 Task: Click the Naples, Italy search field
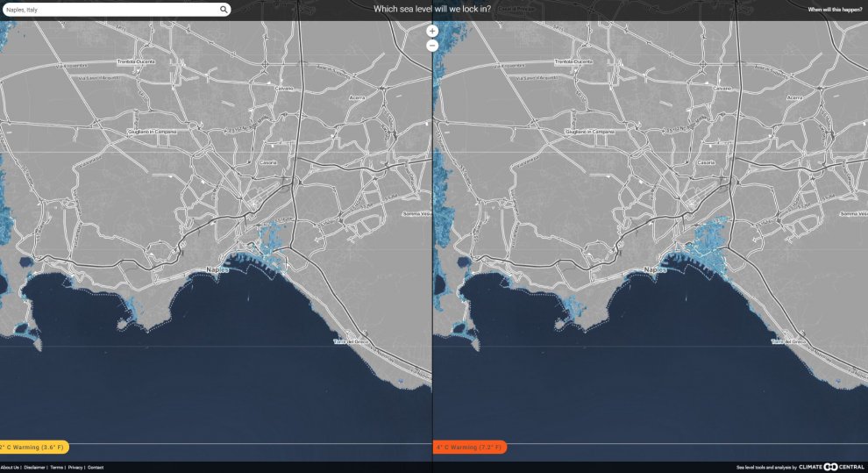(110, 10)
